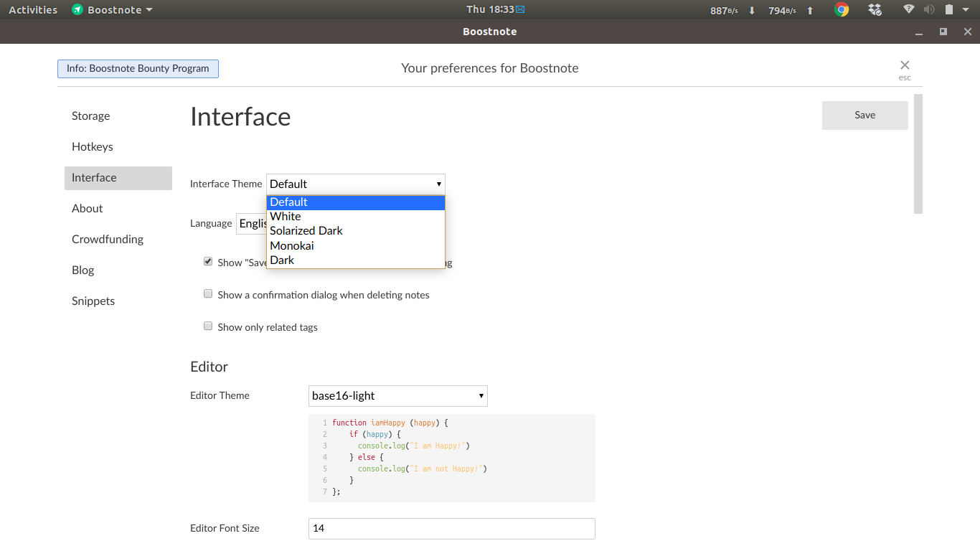Toggle the 'Show Saved' checkbox
Image resolution: width=980 pixels, height=551 pixels.
(208, 262)
